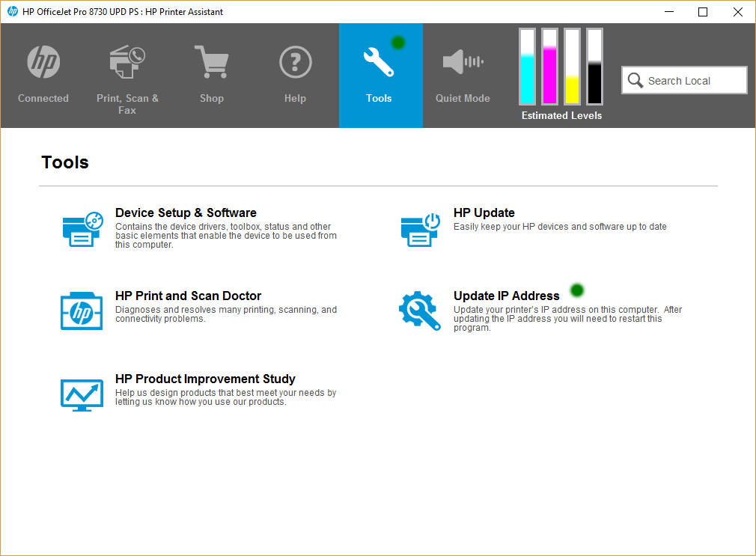This screenshot has width=756, height=556.
Task: Click 'Help us design products' description text
Action: coord(225,397)
